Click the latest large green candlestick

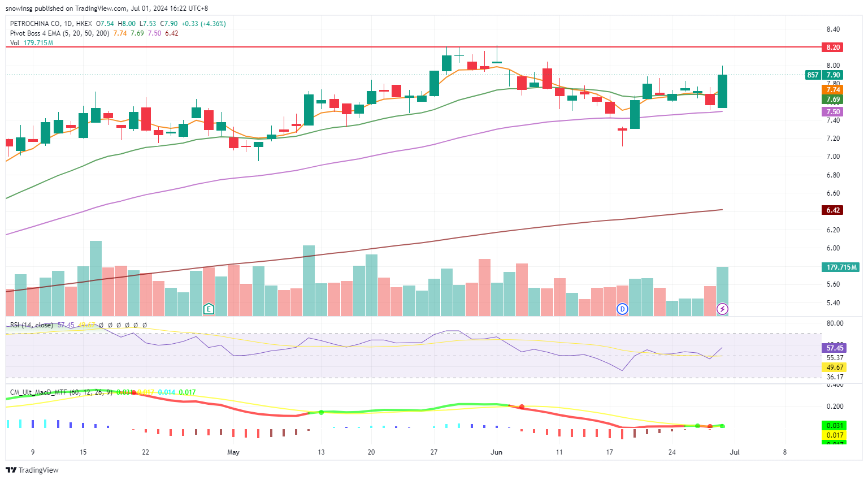click(x=722, y=91)
